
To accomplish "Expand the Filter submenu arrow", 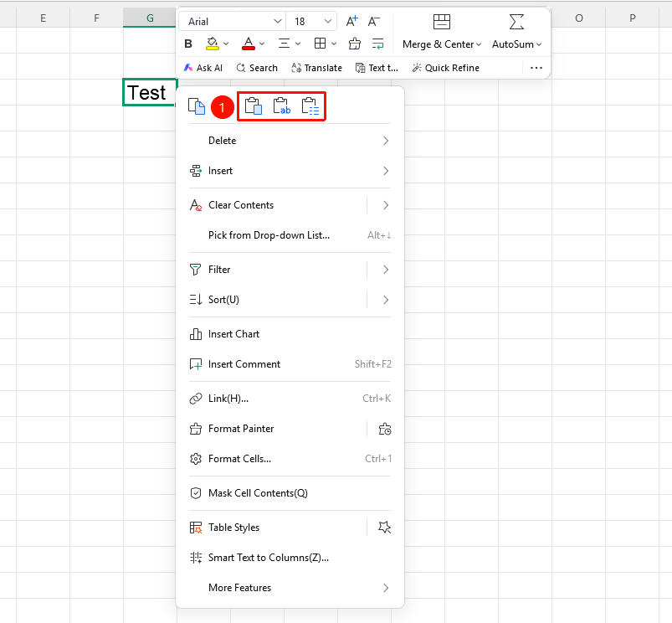I will pyautogui.click(x=386, y=270).
